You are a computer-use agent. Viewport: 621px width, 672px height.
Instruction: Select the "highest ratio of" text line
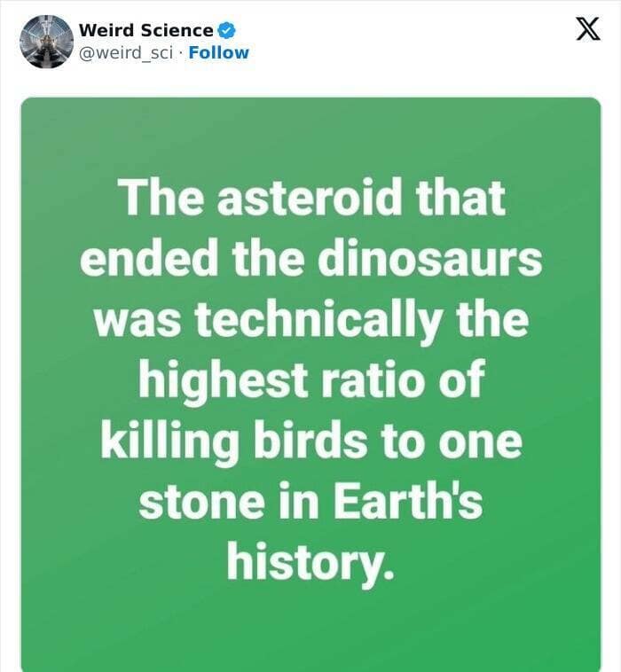coord(310,381)
